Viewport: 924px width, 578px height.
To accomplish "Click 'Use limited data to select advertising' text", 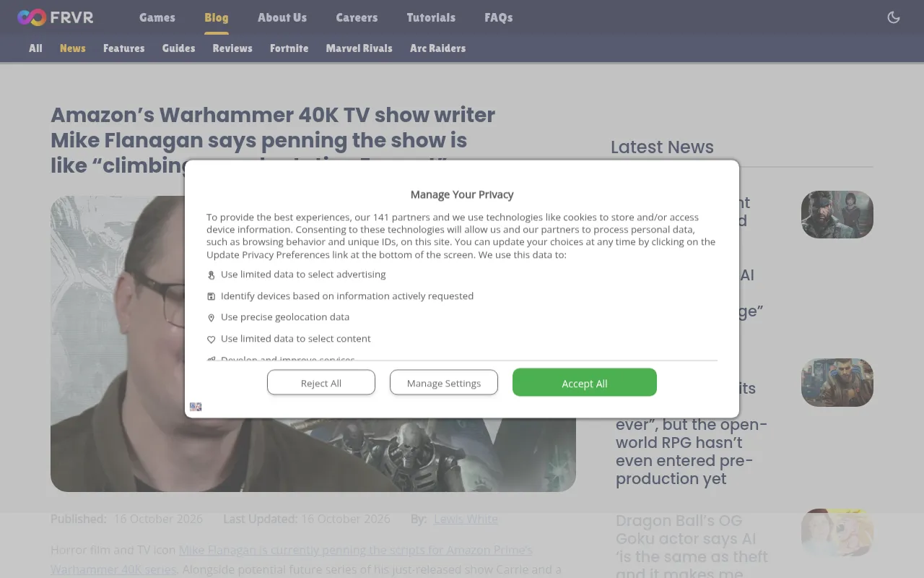I will coord(303,275).
